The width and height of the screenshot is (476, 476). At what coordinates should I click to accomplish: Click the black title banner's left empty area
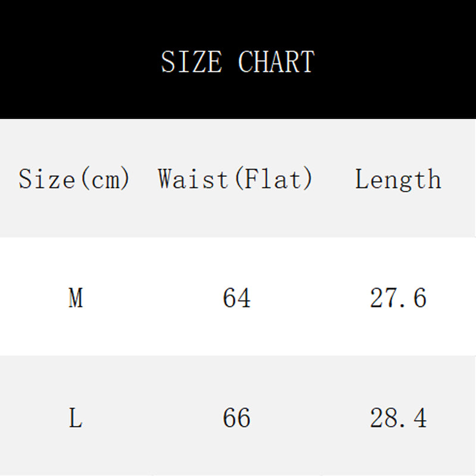(71, 59)
